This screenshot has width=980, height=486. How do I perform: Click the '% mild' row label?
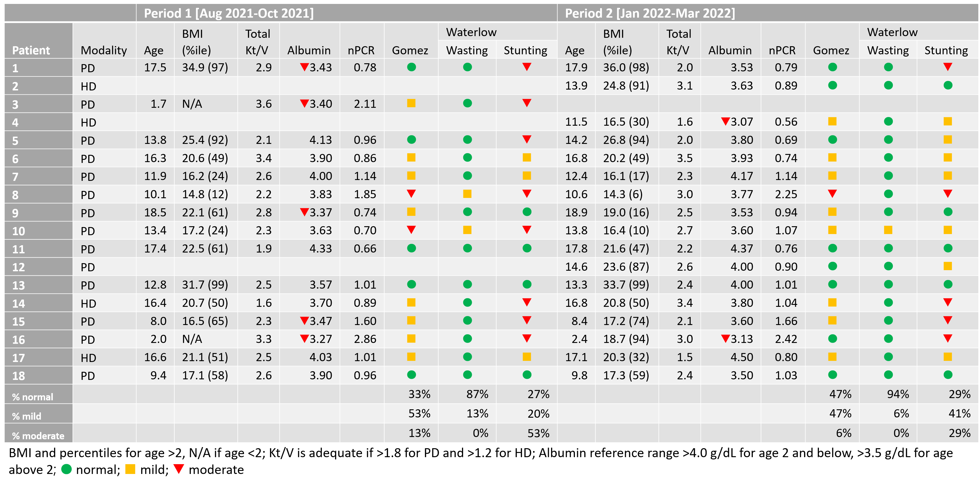27,416
